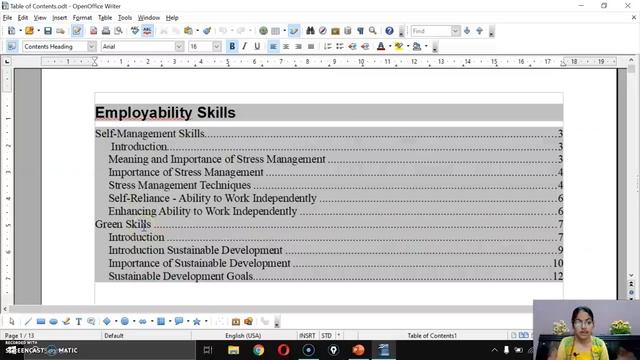The image size is (640, 360).
Task: Click the Highlighting color icon
Action: click(x=399, y=46)
